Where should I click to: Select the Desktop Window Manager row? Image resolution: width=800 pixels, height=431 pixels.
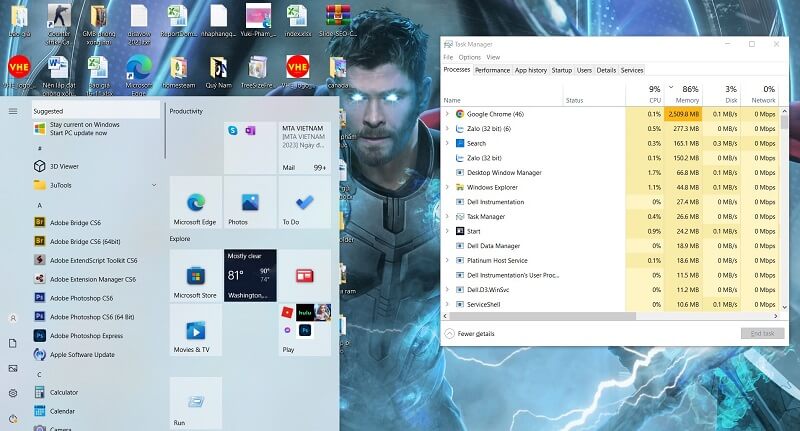point(611,172)
